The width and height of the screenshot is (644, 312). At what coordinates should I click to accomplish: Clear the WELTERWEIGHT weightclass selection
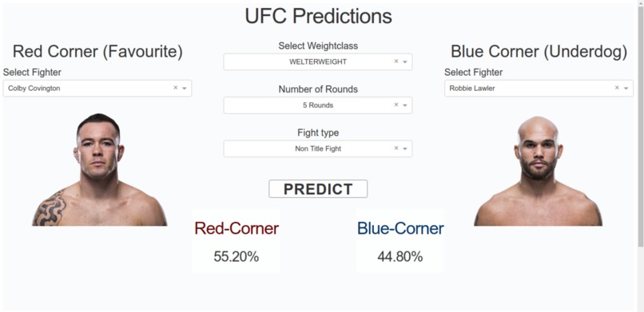[396, 61]
